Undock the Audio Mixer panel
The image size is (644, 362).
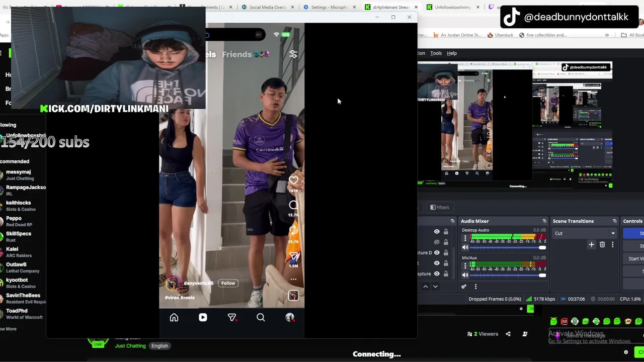[544, 221]
